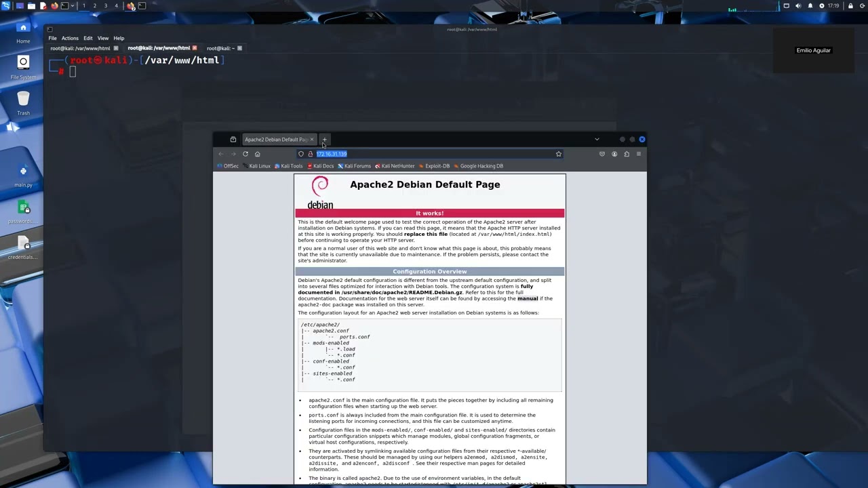Click the display settings tray icon
Viewport: 868px width, 488px height.
pyautogui.click(x=787, y=5)
